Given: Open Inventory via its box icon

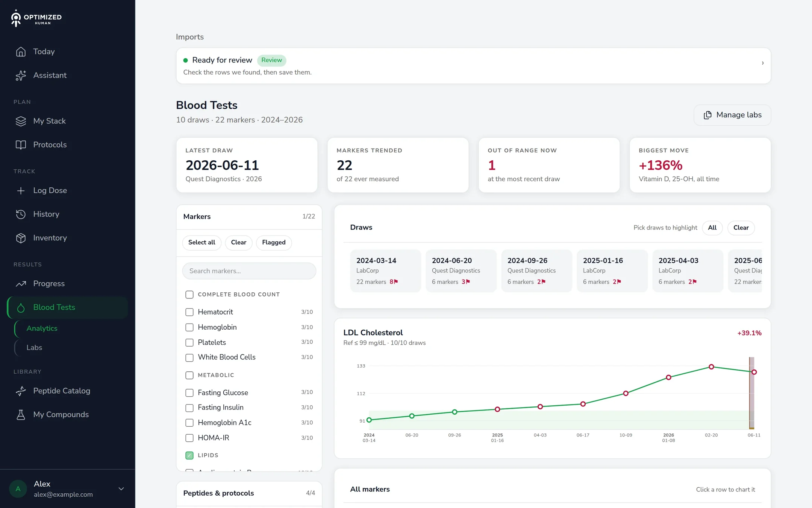Looking at the screenshot, I should (21, 238).
